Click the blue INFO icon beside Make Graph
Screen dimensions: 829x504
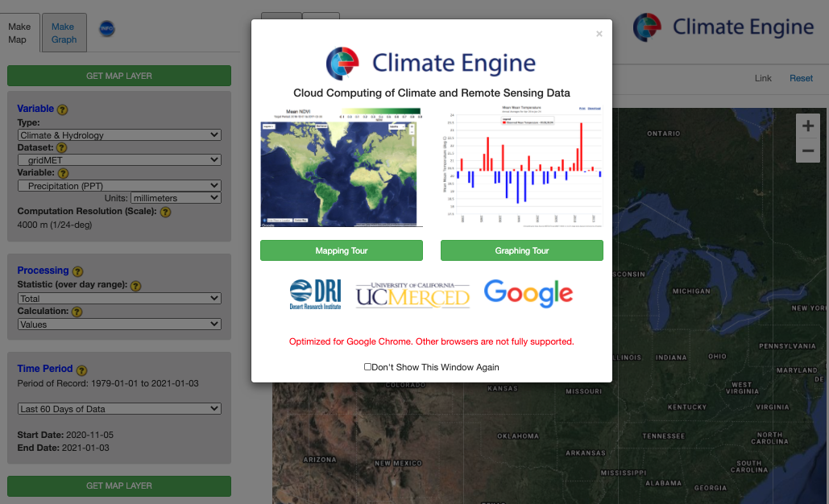tap(107, 28)
